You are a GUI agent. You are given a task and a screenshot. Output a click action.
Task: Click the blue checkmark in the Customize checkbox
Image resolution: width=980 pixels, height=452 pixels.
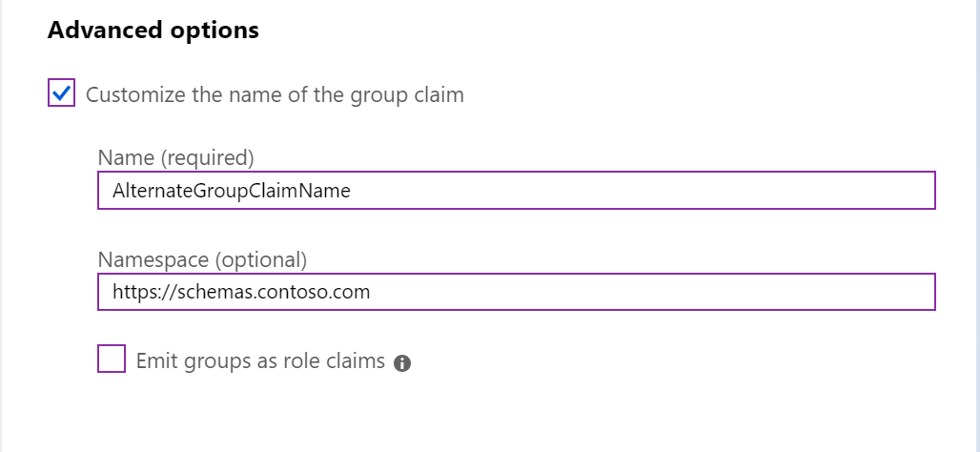(x=61, y=93)
